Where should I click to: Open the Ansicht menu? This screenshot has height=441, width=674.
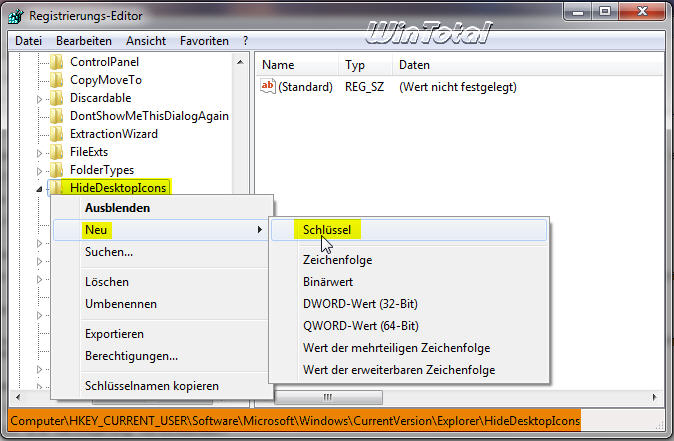click(146, 41)
